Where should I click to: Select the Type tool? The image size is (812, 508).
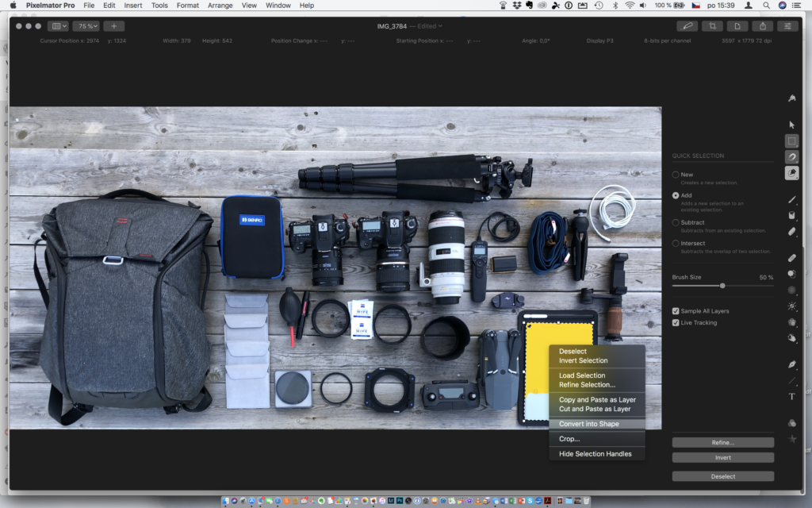(791, 397)
